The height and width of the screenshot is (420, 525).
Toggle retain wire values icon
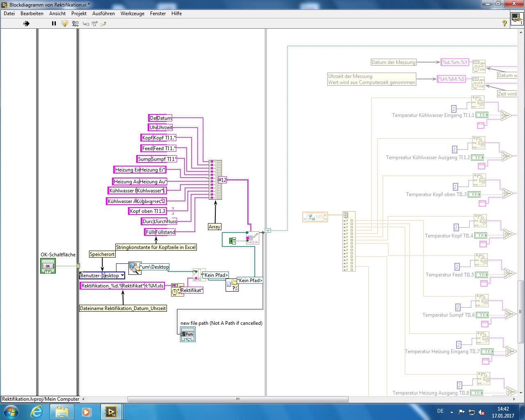(x=75, y=23)
